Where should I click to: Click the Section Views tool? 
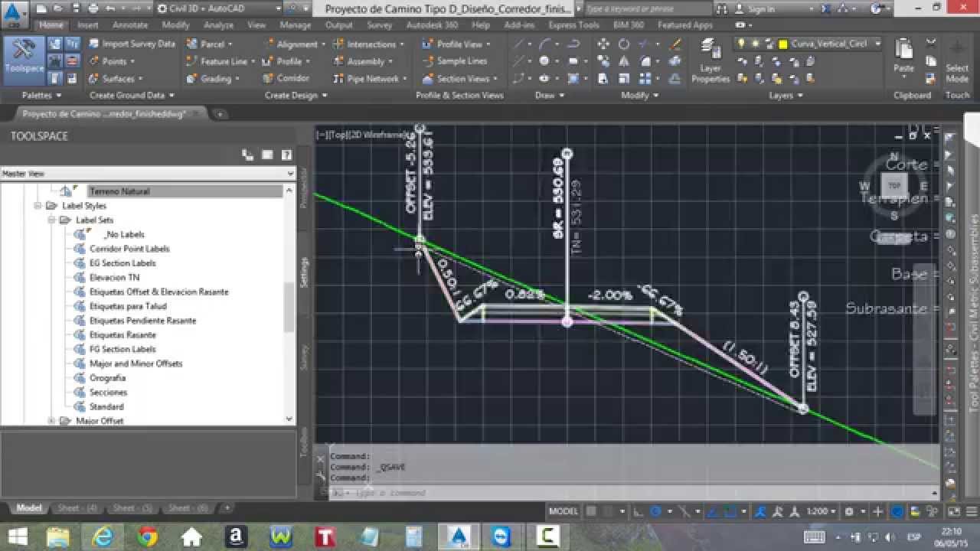(459, 78)
